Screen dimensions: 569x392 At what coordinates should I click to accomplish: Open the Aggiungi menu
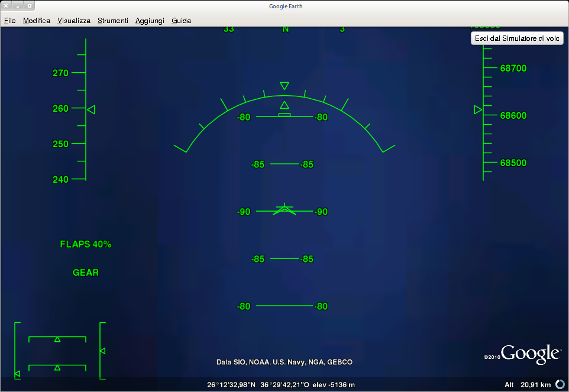pyautogui.click(x=150, y=21)
